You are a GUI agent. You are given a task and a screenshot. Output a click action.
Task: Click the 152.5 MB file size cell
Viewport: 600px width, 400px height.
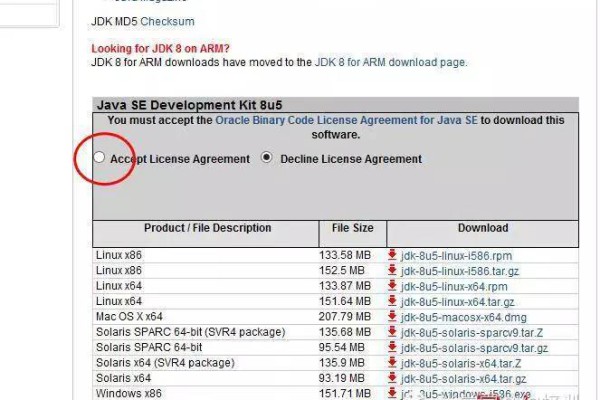(x=342, y=271)
